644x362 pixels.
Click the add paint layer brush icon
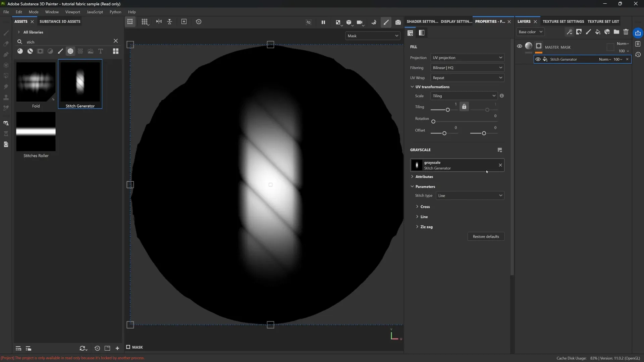588,32
